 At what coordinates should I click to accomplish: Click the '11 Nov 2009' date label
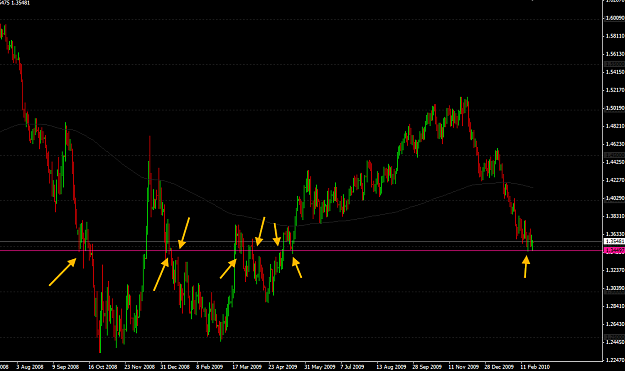click(464, 367)
